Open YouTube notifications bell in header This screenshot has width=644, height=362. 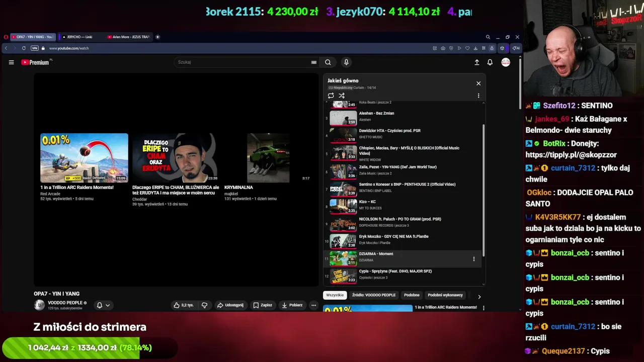coord(490,62)
